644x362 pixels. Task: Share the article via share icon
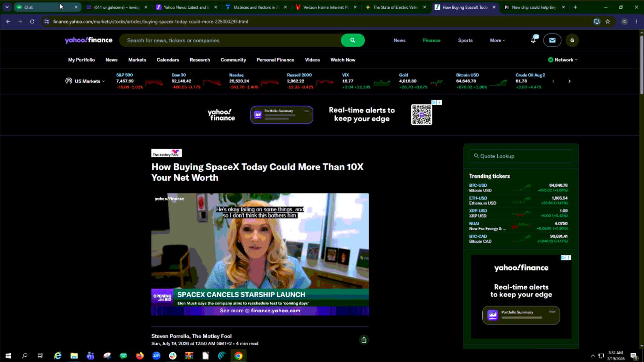[364, 340]
